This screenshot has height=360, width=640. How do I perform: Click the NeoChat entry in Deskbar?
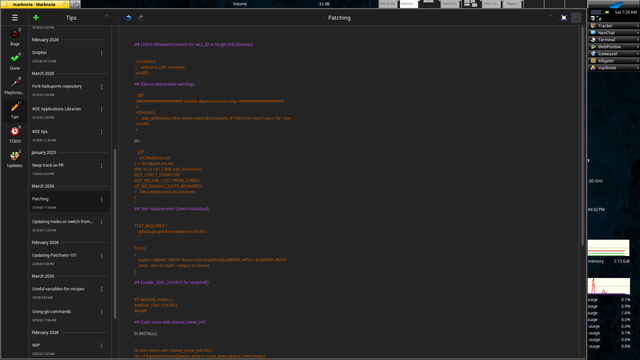(x=613, y=33)
